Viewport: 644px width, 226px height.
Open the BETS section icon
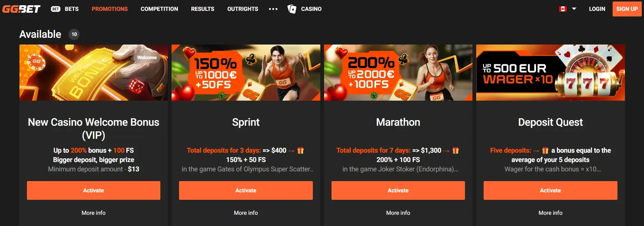coord(56,9)
